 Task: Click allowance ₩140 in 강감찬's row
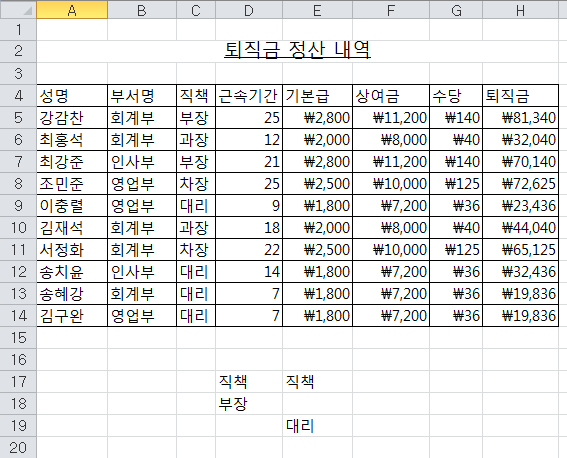point(456,118)
